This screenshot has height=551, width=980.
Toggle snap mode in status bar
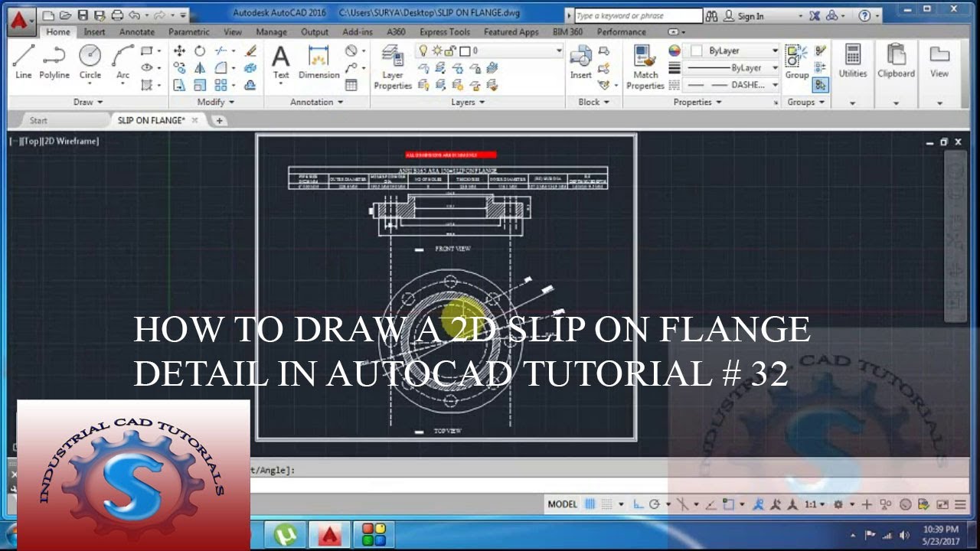607,504
